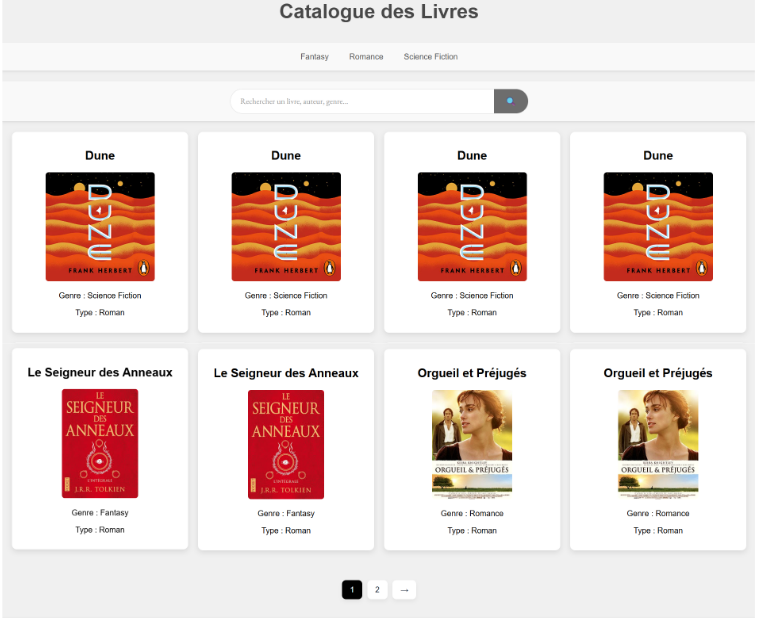This screenshot has width=760, height=618.
Task: Go to pagination page 2
Action: click(377, 589)
